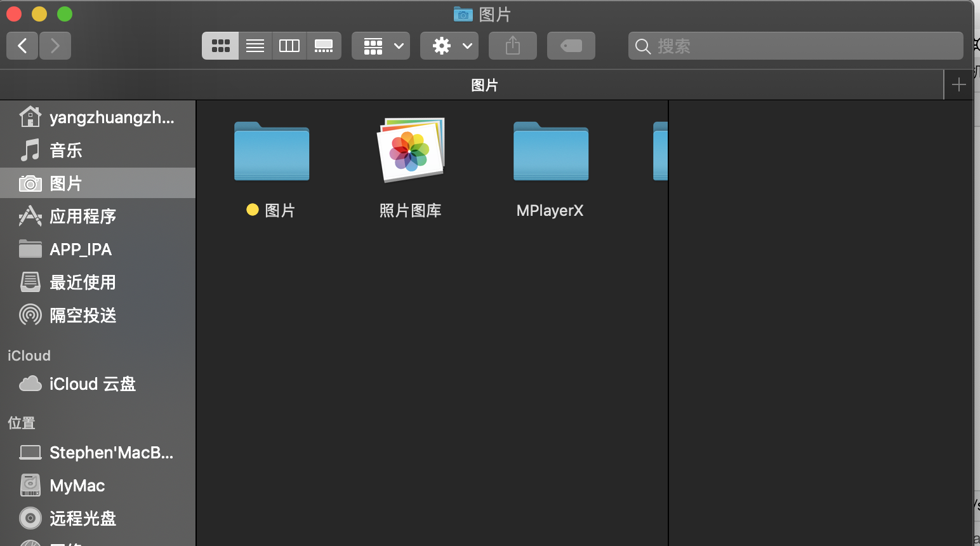Viewport: 980px width, 546px height.
Task: Select the 图片 tab in tab bar
Action: point(484,85)
